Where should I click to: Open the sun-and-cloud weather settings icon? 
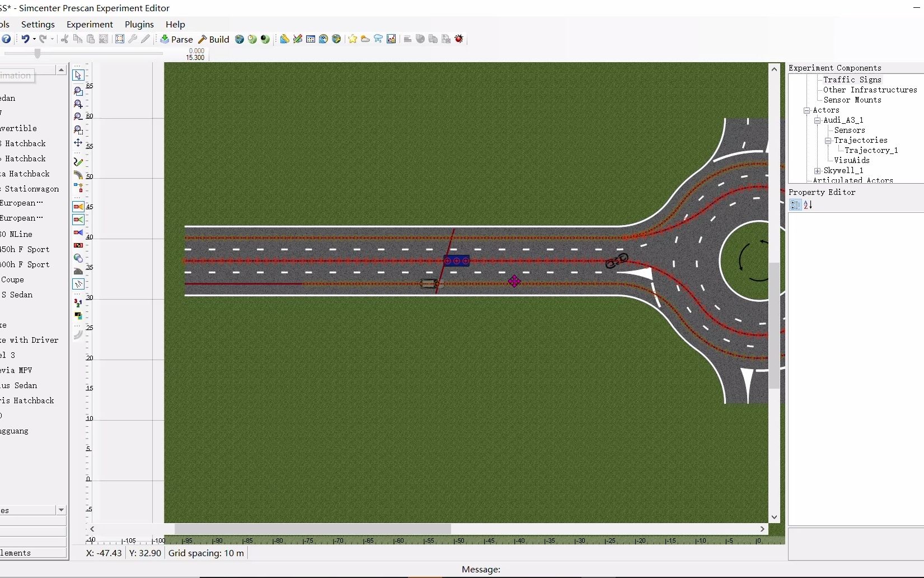pyautogui.click(x=365, y=39)
